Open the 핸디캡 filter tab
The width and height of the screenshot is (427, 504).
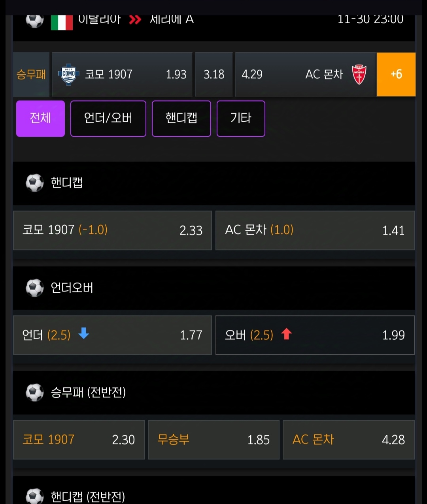pyautogui.click(x=181, y=118)
